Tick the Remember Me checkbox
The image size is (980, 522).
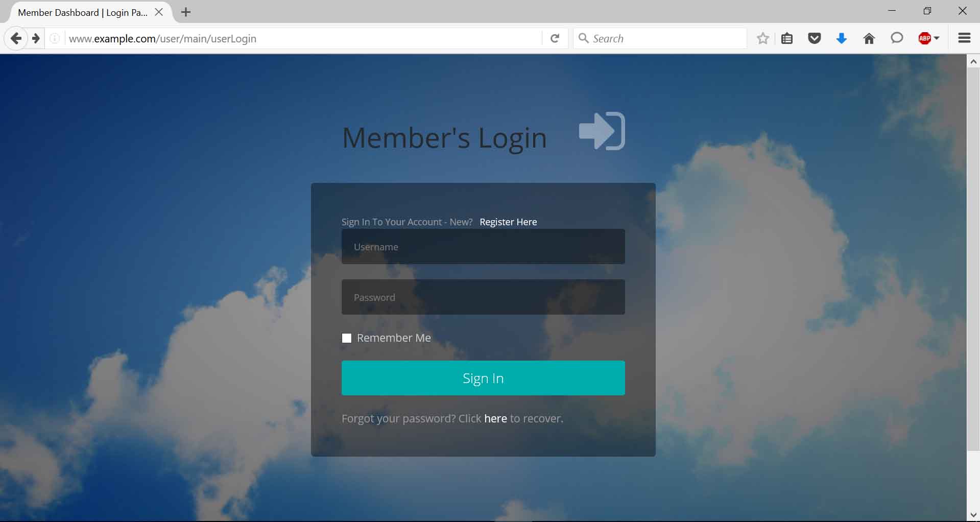tap(347, 338)
